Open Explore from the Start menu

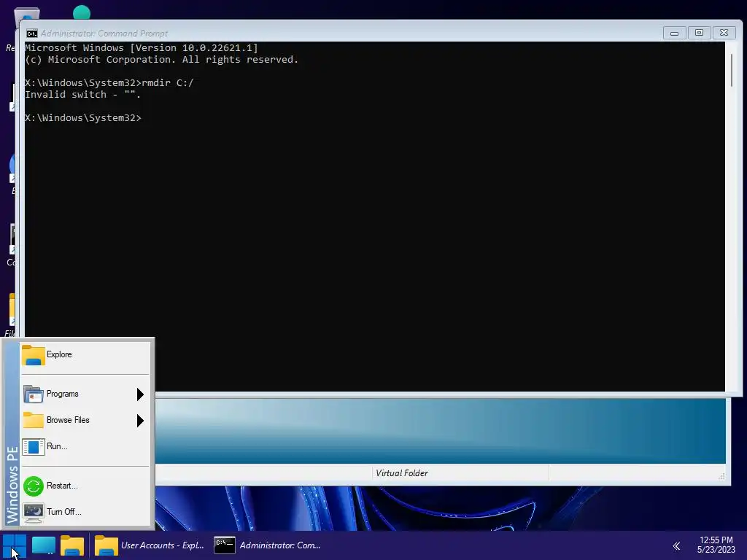85,355
